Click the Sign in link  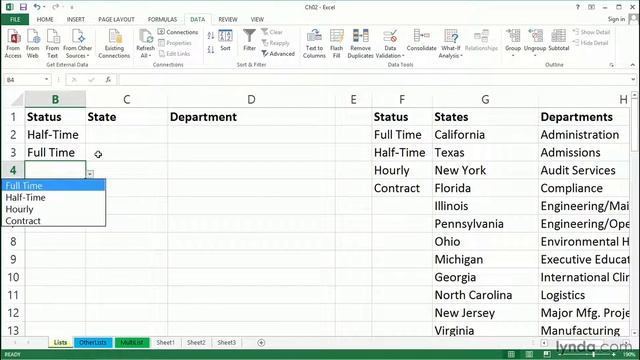616,19
